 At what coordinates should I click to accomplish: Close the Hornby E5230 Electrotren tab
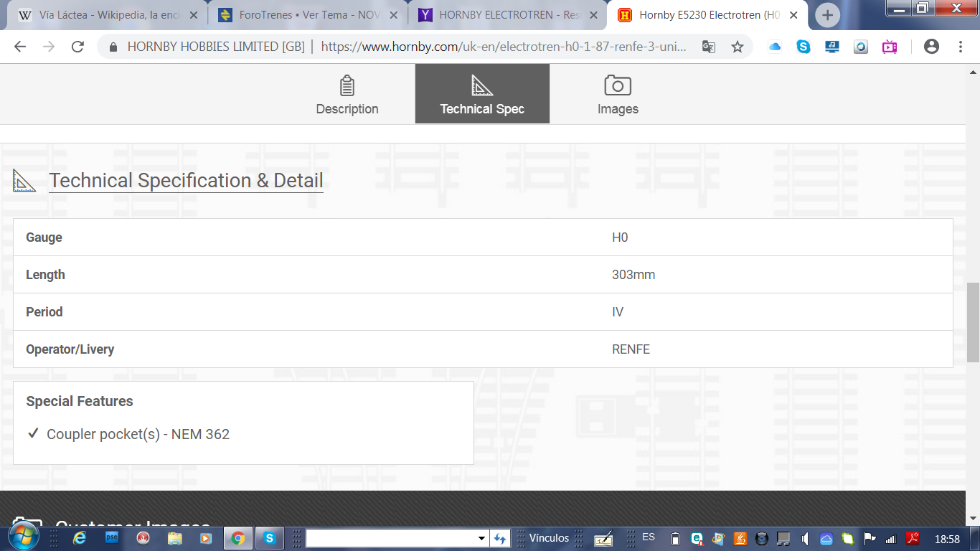795,15
